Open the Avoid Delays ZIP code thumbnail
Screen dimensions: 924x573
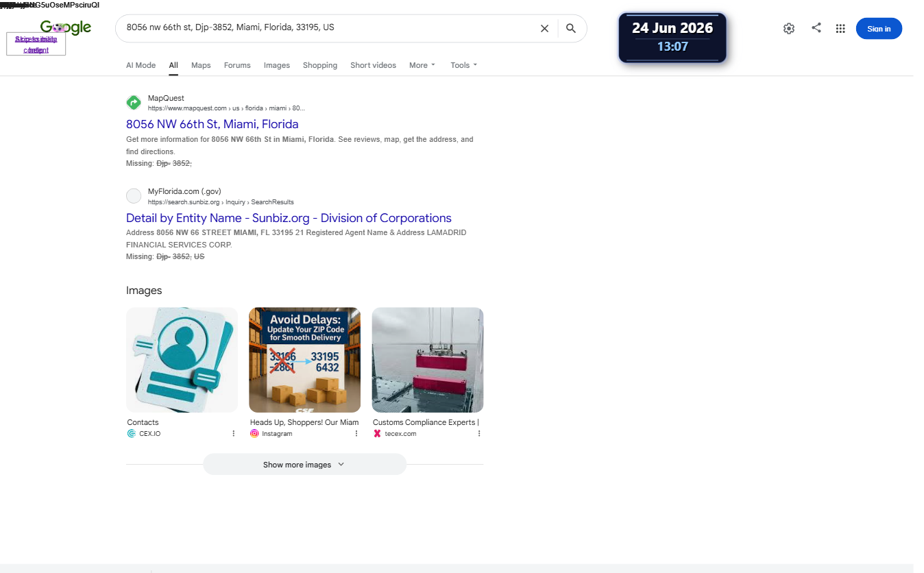(304, 360)
